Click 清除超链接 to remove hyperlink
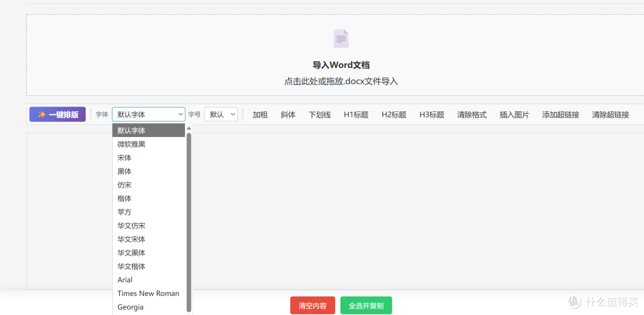The width and height of the screenshot is (644, 315). click(x=611, y=115)
